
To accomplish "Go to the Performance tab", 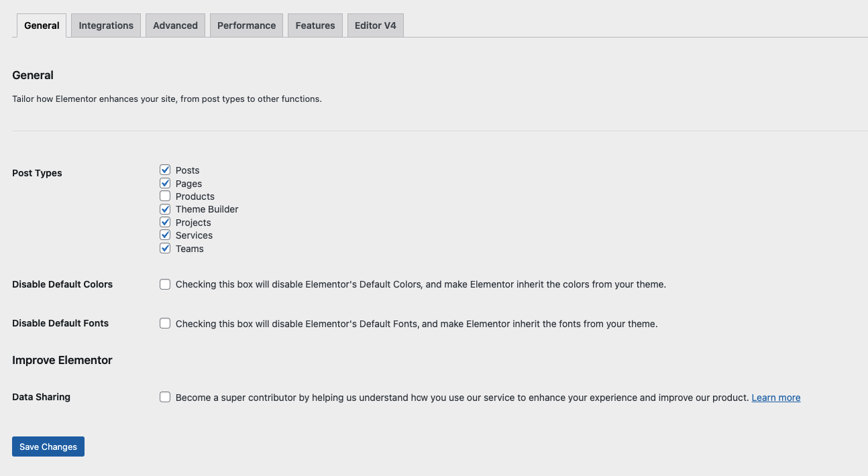I will pyautogui.click(x=246, y=25).
